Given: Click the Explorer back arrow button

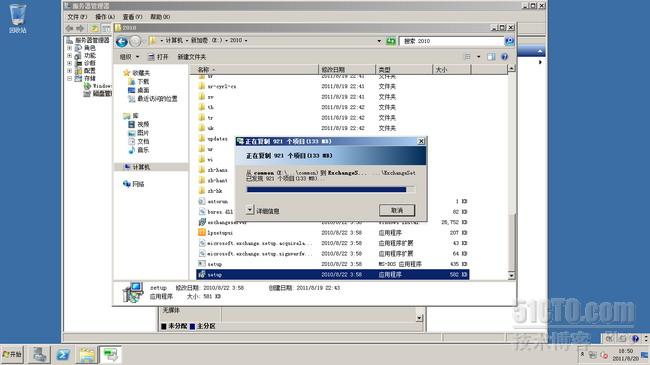Looking at the screenshot, I should pyautogui.click(x=121, y=41).
